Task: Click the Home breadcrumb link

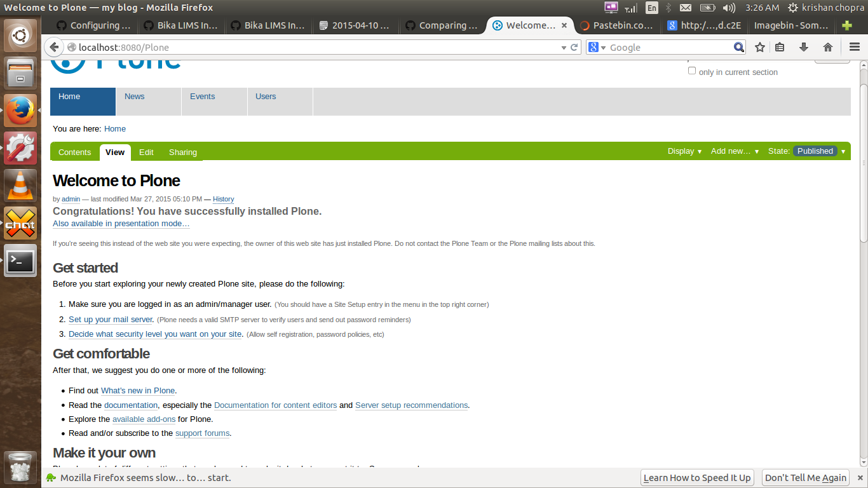Action: (x=115, y=129)
